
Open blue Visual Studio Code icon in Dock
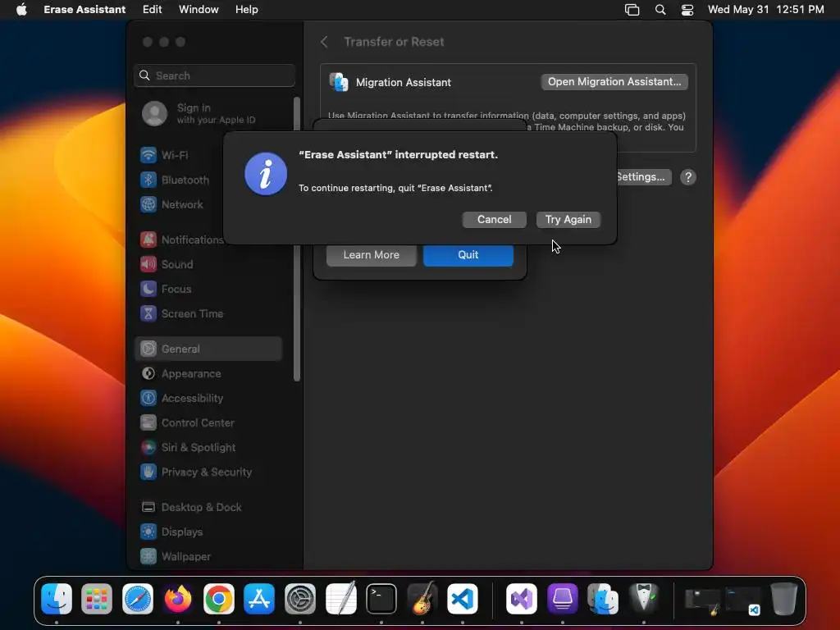(463, 599)
